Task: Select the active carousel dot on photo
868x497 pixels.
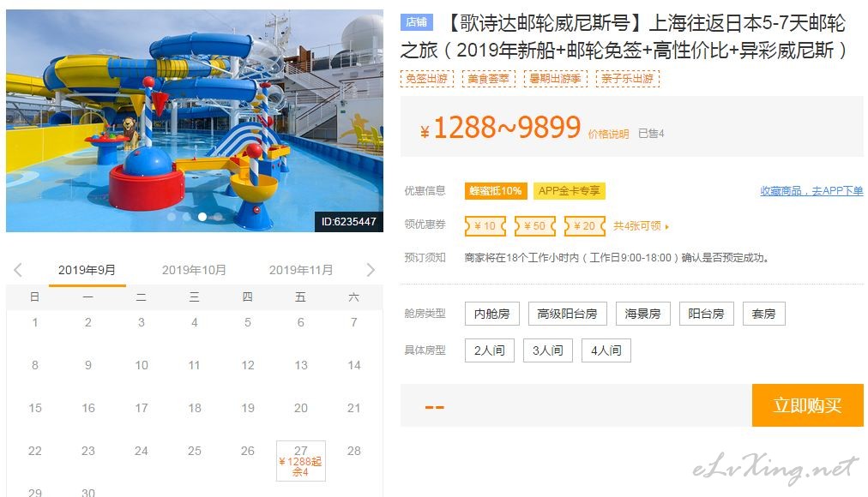Action: coord(202,217)
